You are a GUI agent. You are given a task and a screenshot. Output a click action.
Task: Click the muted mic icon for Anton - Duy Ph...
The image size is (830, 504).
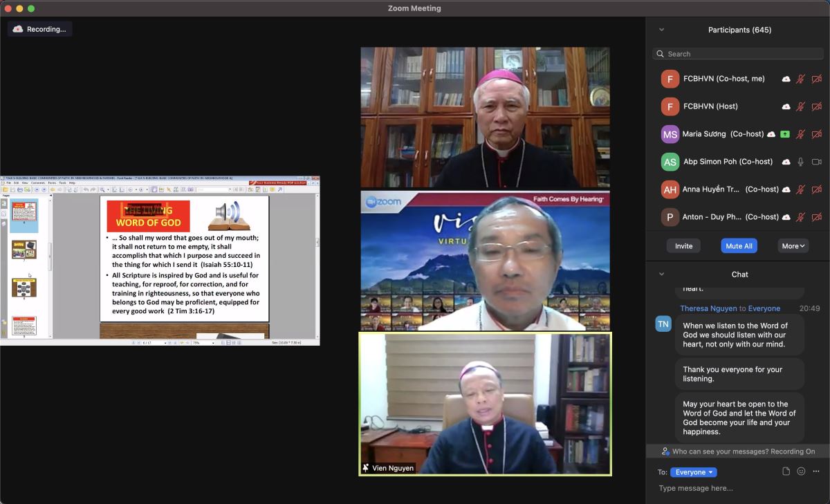pyautogui.click(x=801, y=217)
